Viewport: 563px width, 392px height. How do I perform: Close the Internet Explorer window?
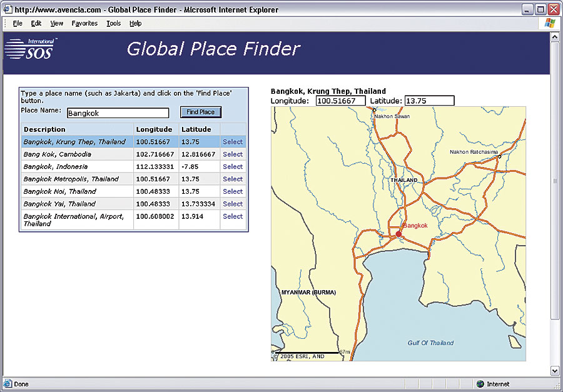pos(552,10)
